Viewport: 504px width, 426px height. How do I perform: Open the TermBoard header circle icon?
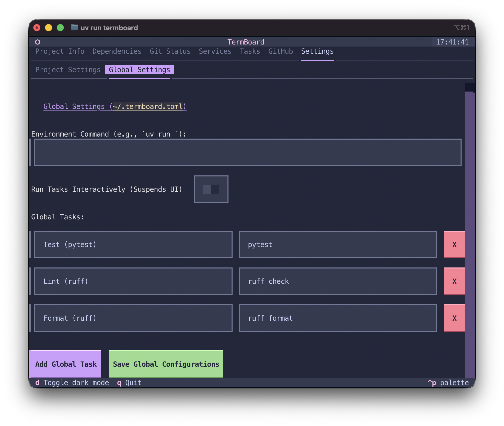pos(38,42)
